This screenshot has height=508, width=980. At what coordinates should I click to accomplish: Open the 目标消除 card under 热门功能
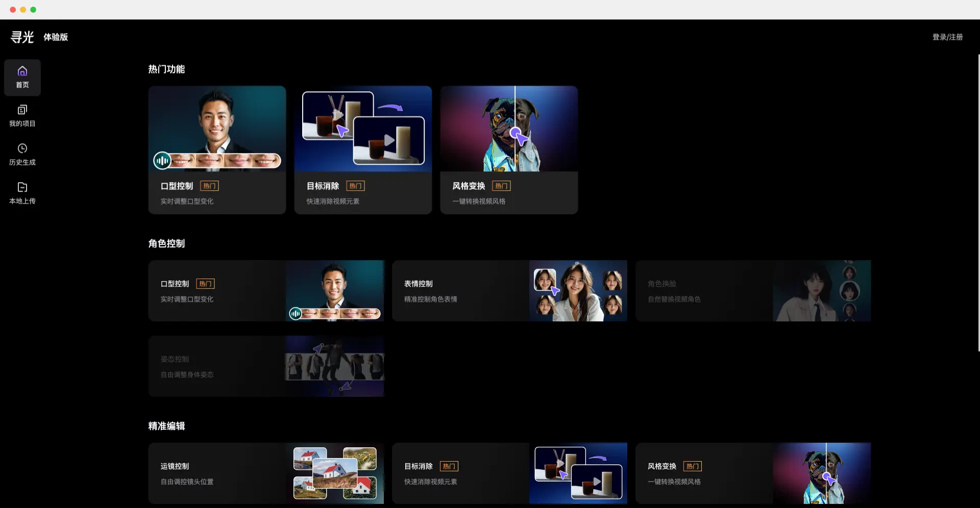(x=363, y=150)
